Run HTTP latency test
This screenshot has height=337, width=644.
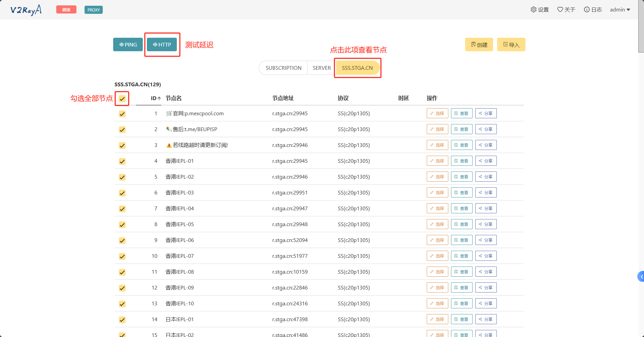point(162,44)
